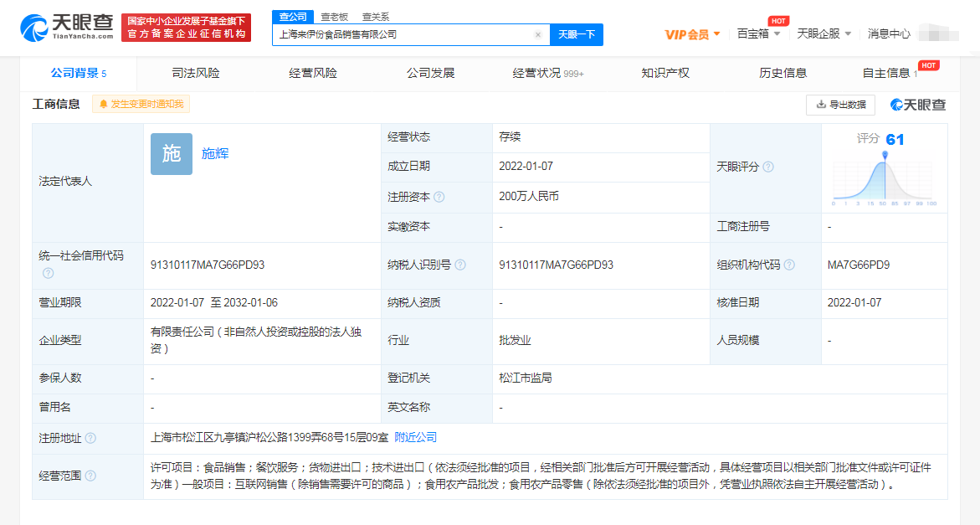The height and width of the screenshot is (525, 980).
Task: Select the 查老板 search tab
Action: coord(335,17)
